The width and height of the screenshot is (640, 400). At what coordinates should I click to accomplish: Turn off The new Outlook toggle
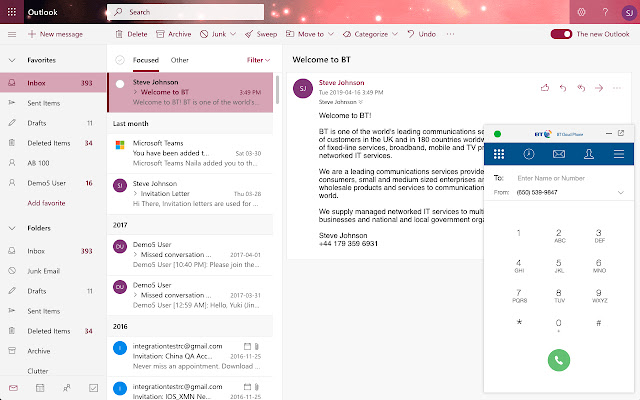point(561,34)
